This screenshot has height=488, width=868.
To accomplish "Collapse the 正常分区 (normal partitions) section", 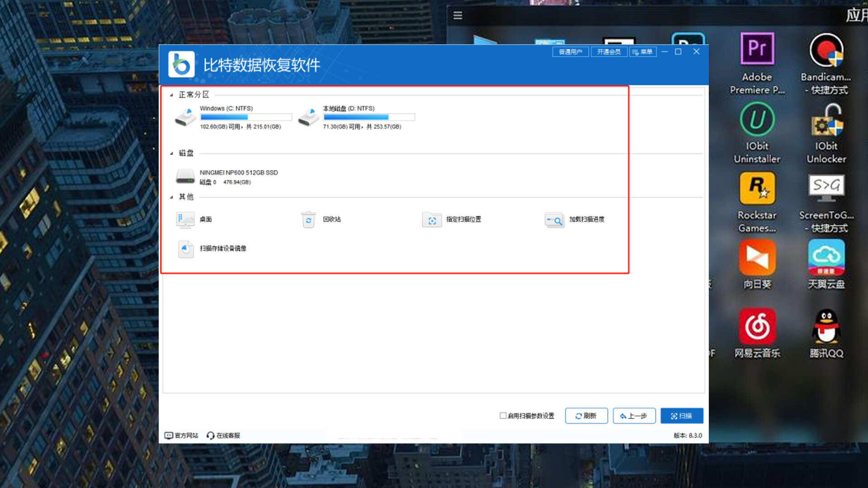I will pos(171,95).
